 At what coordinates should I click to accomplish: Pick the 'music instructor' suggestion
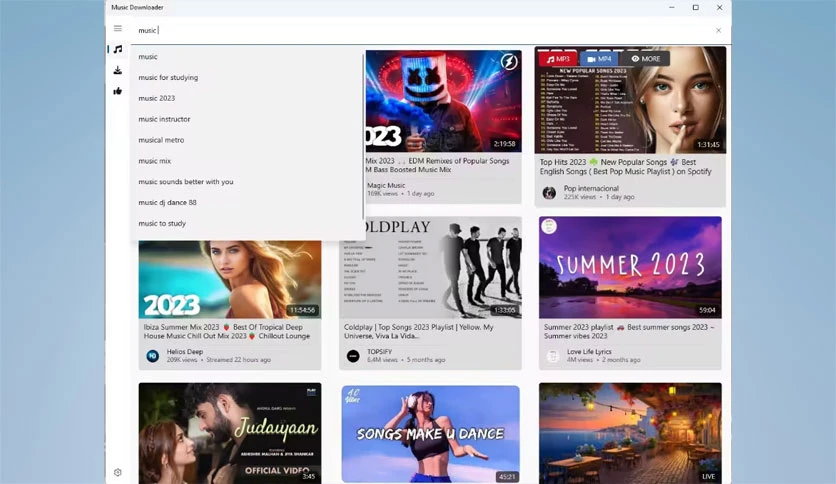pyautogui.click(x=248, y=119)
